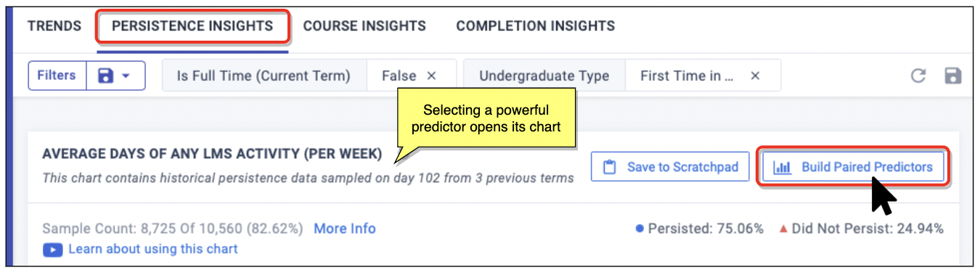Open the Course Insights tab

pos(364,26)
